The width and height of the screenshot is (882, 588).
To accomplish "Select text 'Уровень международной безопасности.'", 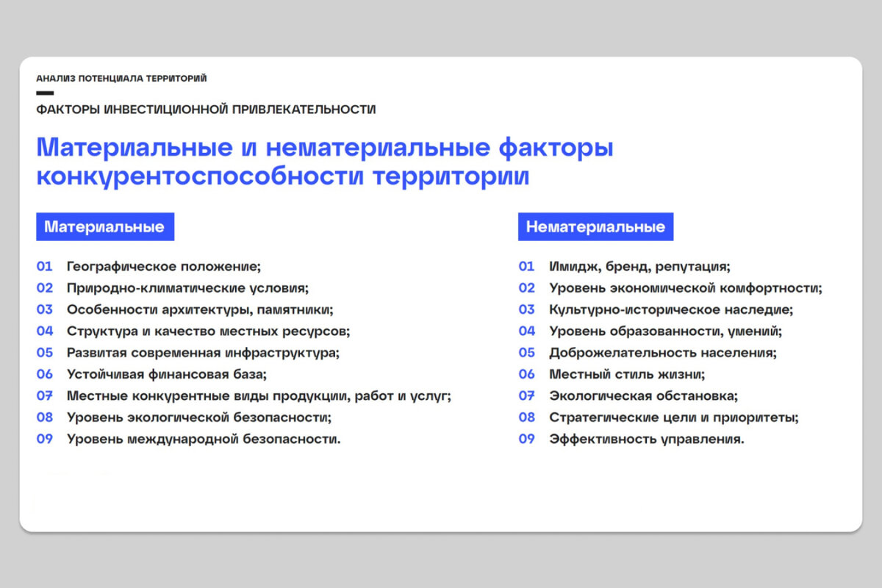I will click(204, 440).
